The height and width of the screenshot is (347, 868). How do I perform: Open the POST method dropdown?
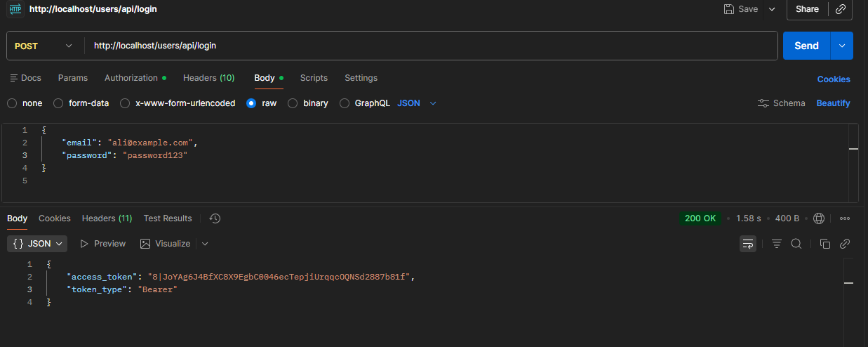click(x=44, y=46)
